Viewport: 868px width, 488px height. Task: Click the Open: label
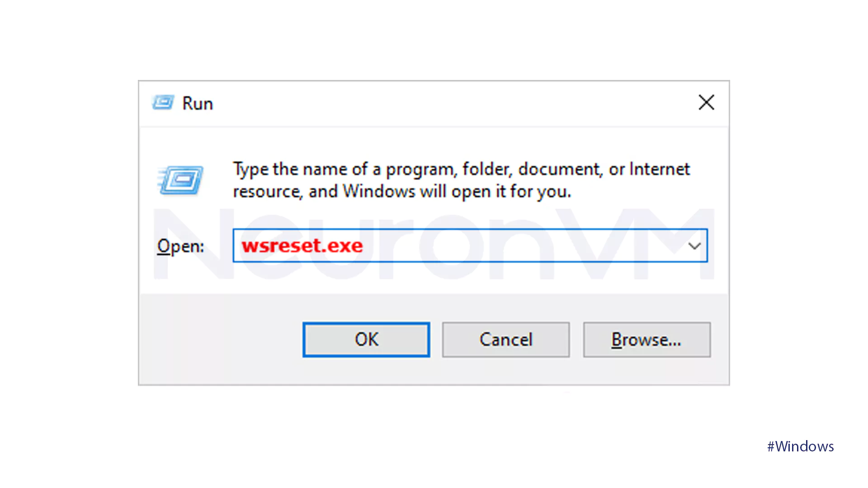180,247
